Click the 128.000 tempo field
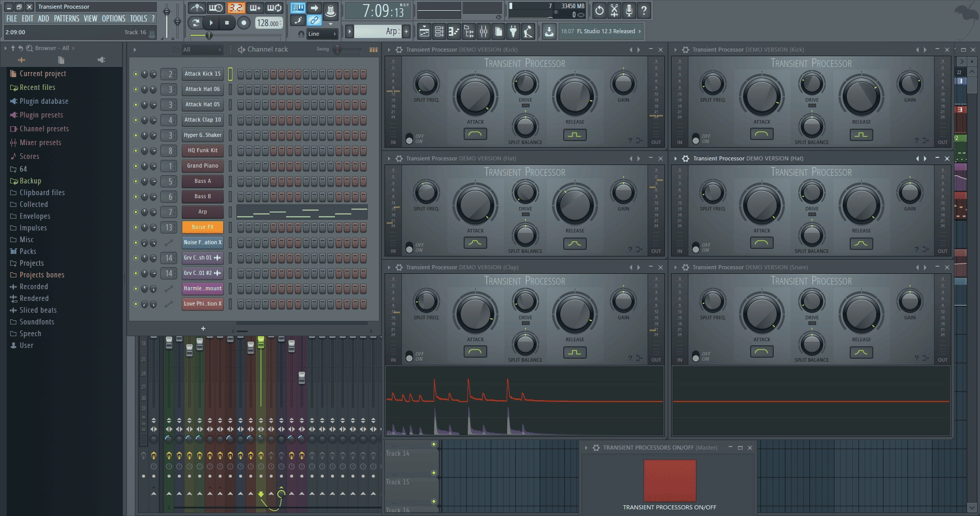 point(269,23)
